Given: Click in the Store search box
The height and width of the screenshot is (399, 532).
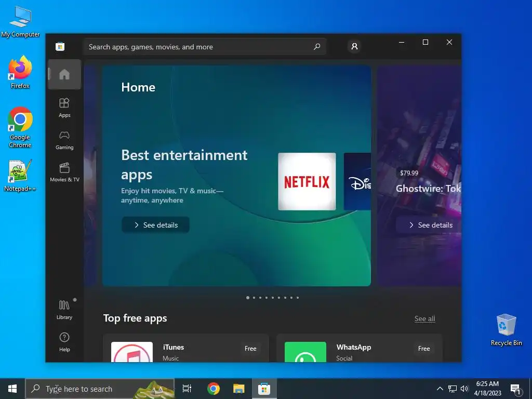Looking at the screenshot, I should pyautogui.click(x=205, y=47).
